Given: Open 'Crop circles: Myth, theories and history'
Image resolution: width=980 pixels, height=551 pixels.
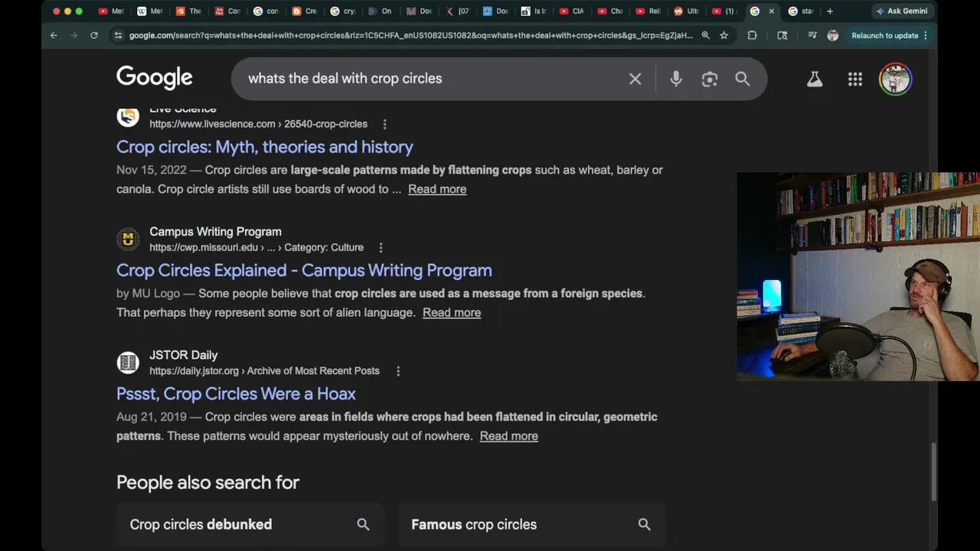Looking at the screenshot, I should point(265,147).
